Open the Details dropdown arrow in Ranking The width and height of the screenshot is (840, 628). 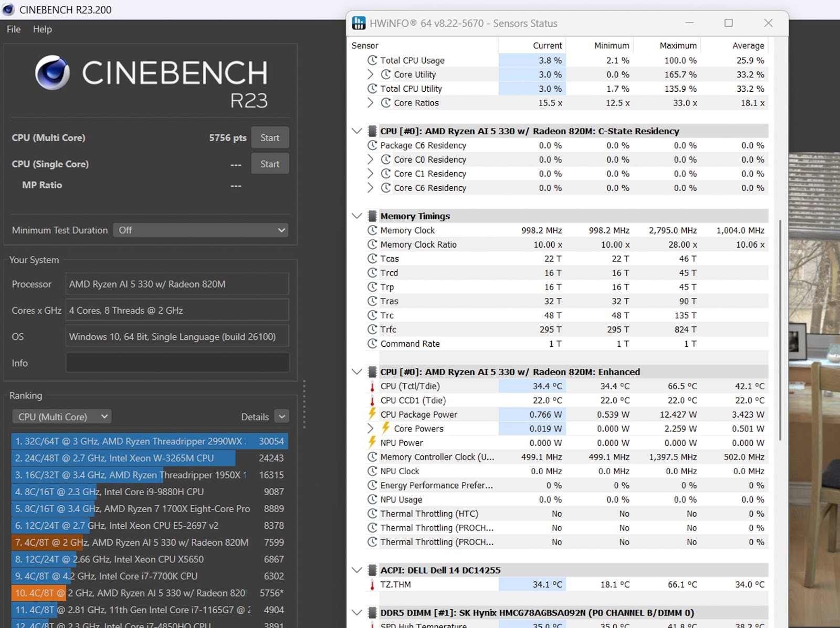[282, 417]
